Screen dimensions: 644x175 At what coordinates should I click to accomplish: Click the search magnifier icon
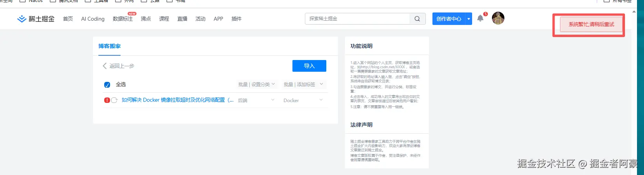tap(417, 19)
